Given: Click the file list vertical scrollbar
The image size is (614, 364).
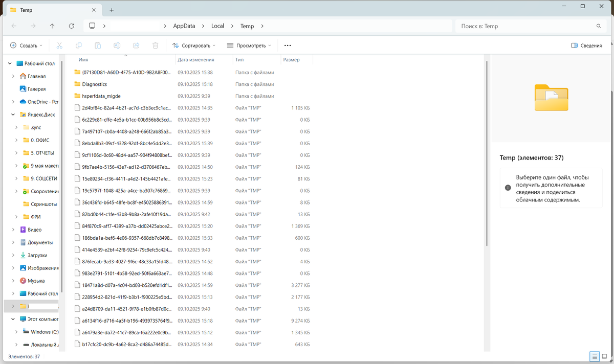Looking at the screenshot, I should (x=487, y=153).
